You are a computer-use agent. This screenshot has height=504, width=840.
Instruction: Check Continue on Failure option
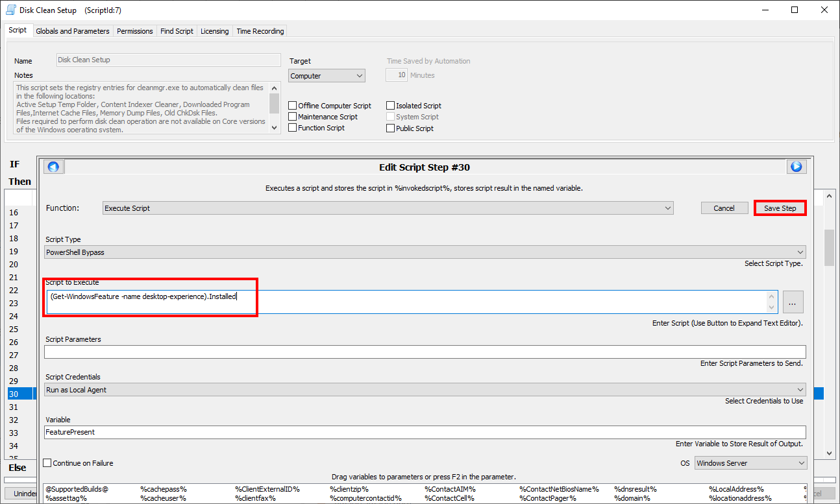point(47,463)
